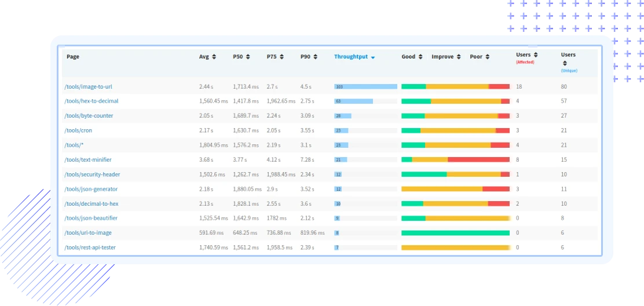Click json-generator rating distribution bar
The image size is (644, 306).
pyautogui.click(x=455, y=189)
